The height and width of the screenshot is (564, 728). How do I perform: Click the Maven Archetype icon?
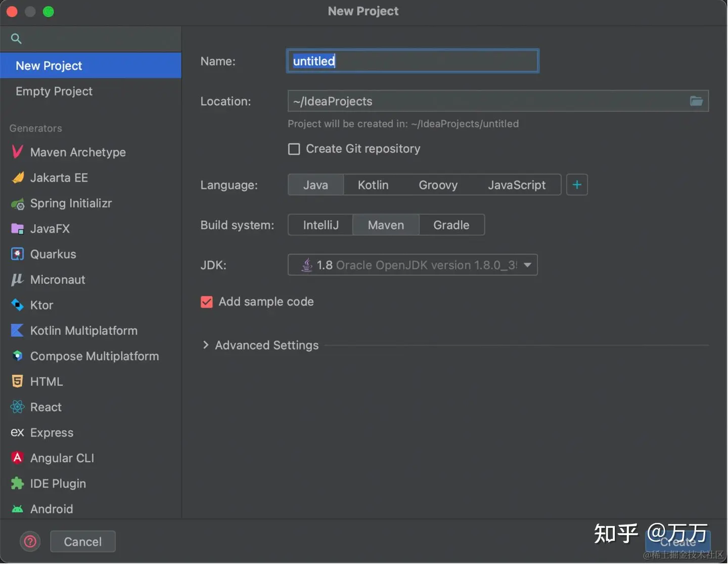point(17,152)
